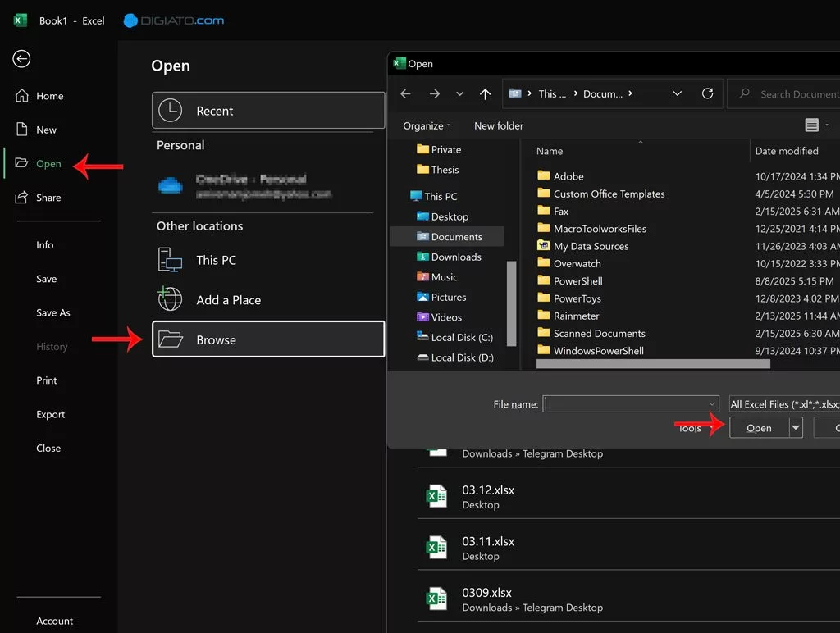
Task: Select the My Data Sources folder
Action: (583, 246)
